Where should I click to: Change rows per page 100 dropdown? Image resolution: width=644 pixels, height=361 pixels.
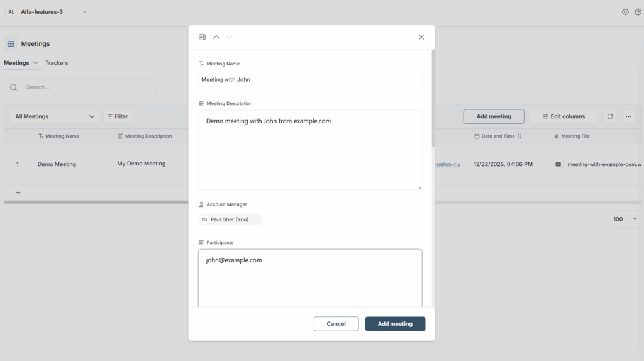(x=626, y=219)
